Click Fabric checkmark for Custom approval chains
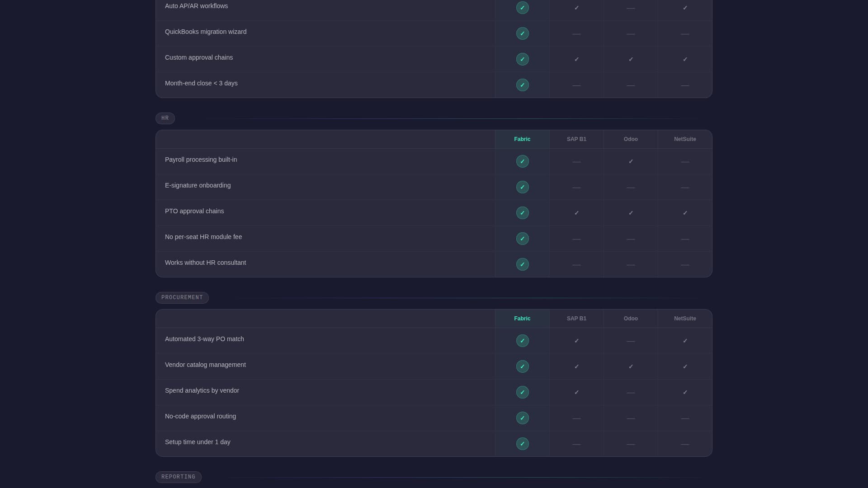The image size is (868, 488). (x=522, y=59)
